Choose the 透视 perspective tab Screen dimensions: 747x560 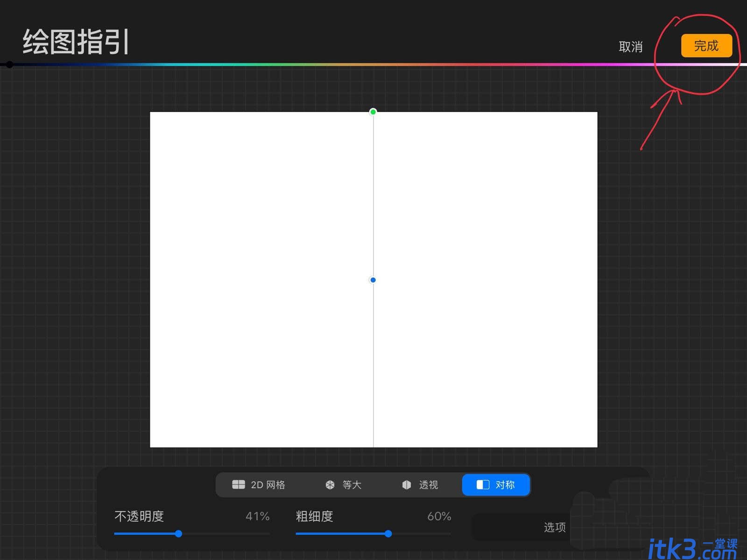pyautogui.click(x=420, y=485)
